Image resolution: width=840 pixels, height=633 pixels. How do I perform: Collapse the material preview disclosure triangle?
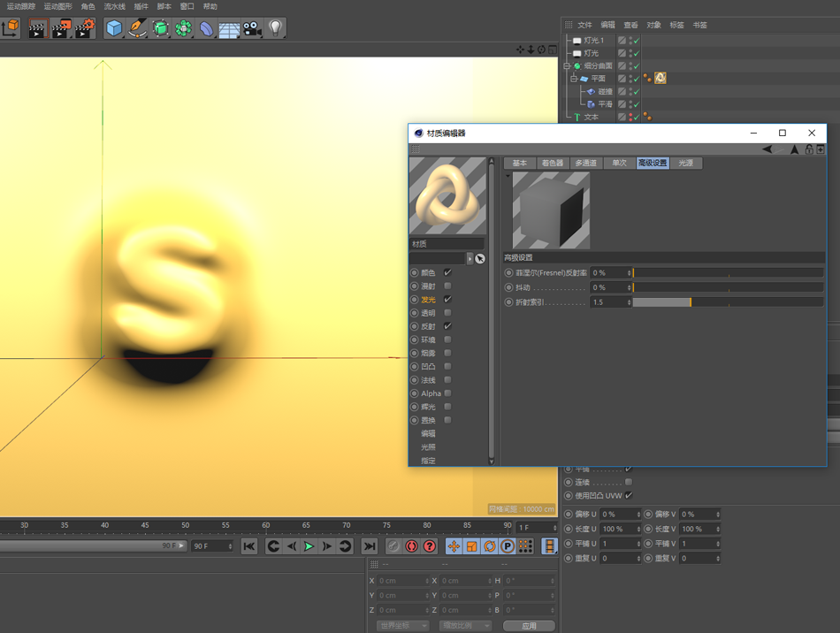(x=508, y=176)
